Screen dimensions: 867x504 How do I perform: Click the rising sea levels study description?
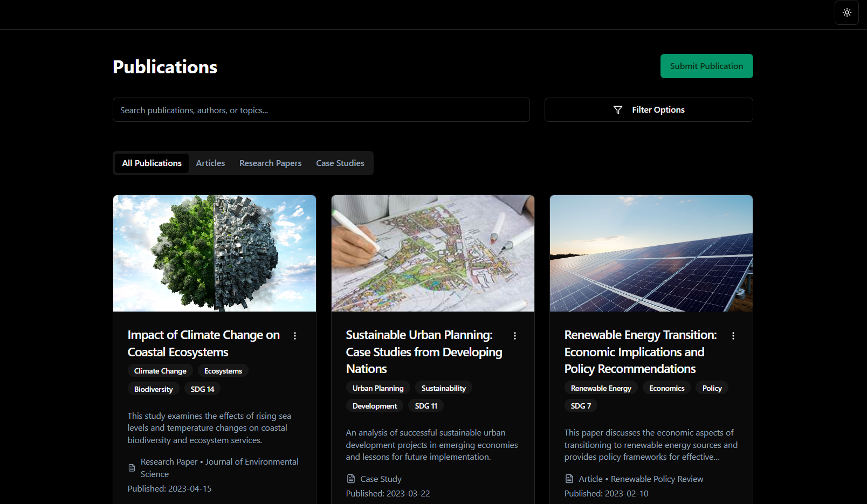click(x=209, y=428)
